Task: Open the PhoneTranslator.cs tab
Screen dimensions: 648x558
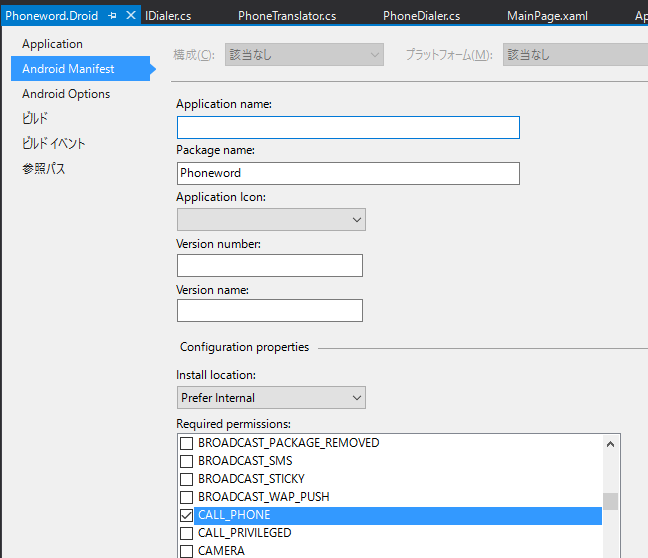Action: (x=287, y=16)
